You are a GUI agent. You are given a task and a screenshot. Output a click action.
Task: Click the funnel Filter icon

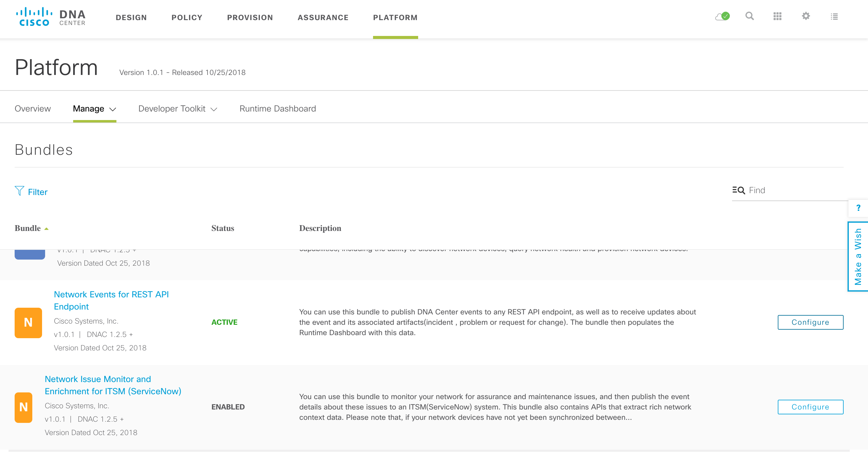(x=20, y=191)
